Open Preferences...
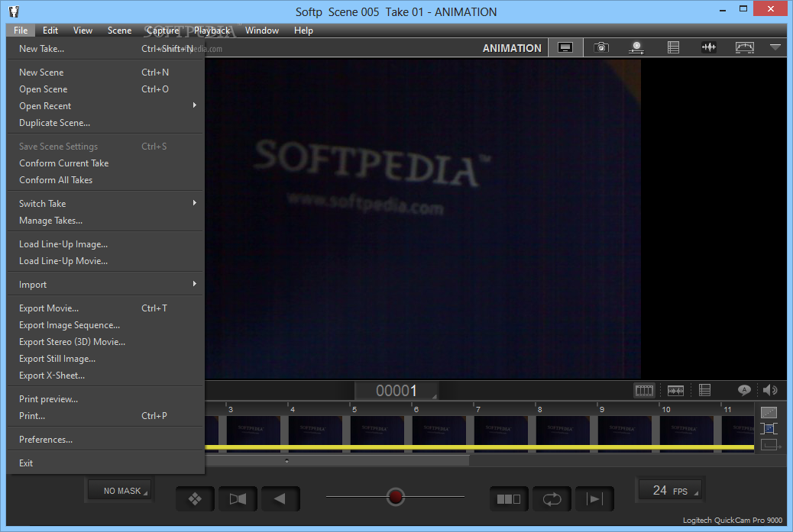 tap(105, 440)
